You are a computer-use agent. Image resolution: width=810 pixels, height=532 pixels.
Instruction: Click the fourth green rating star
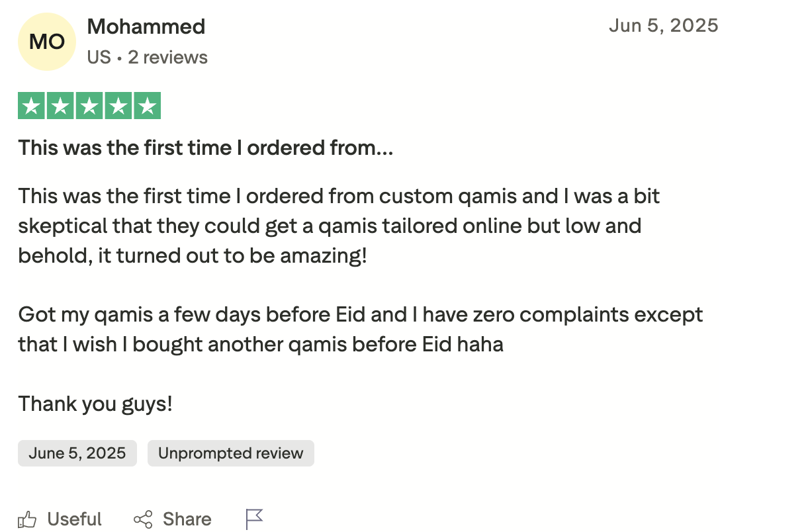(118, 107)
